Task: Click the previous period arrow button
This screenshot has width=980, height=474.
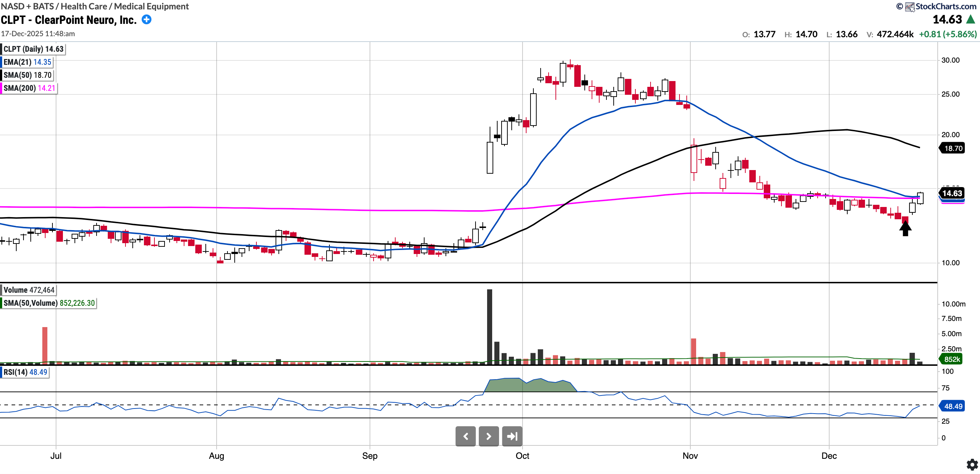Action: point(465,436)
